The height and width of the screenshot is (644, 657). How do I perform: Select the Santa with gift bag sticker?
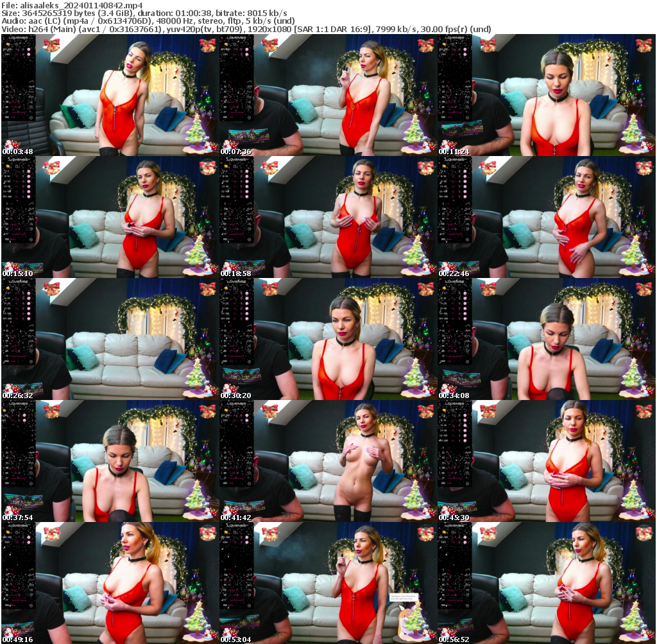click(11, 144)
